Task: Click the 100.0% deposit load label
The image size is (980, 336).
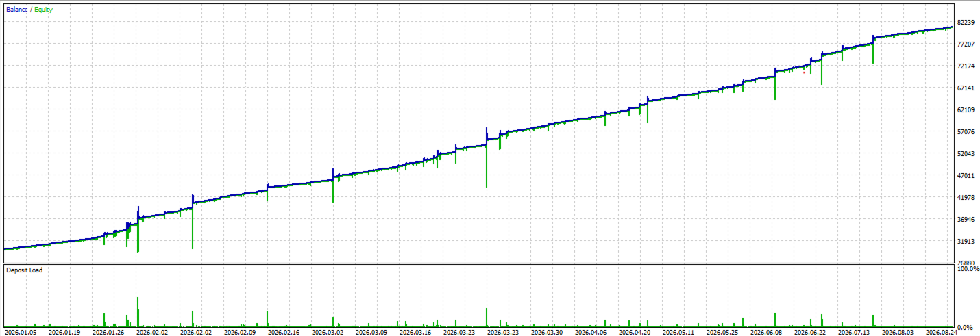Action: [968, 270]
